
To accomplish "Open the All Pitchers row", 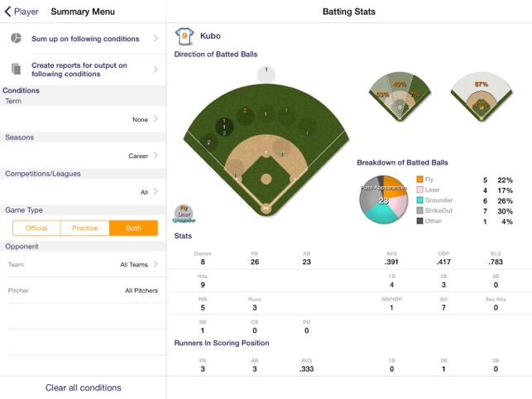I will (x=83, y=291).
